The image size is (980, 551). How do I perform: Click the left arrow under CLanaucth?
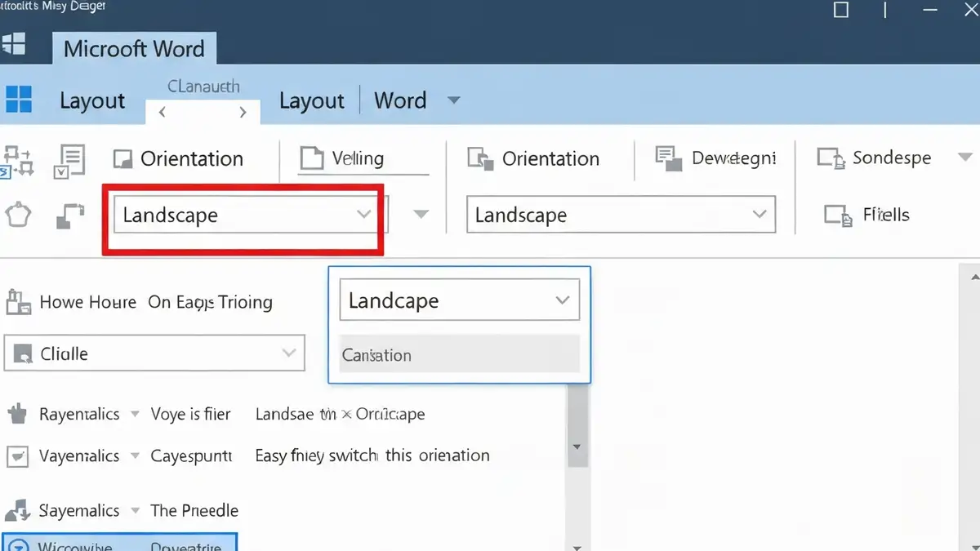pos(162,113)
